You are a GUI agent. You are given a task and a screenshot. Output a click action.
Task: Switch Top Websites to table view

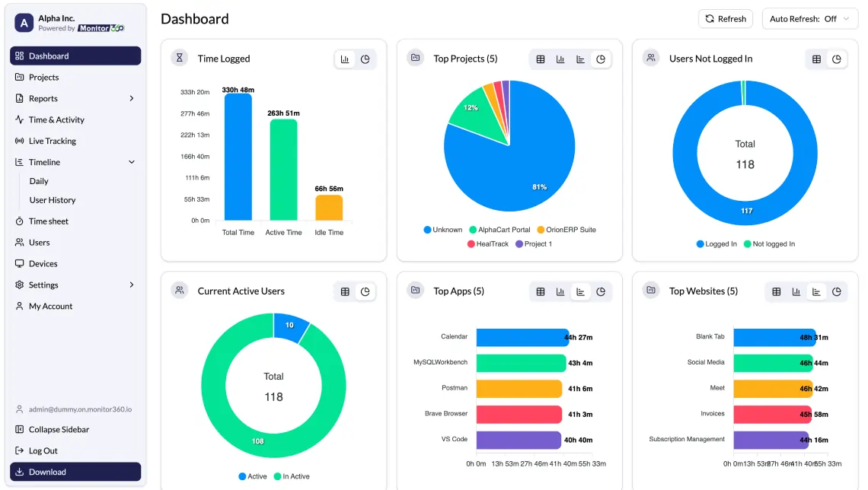tap(776, 291)
